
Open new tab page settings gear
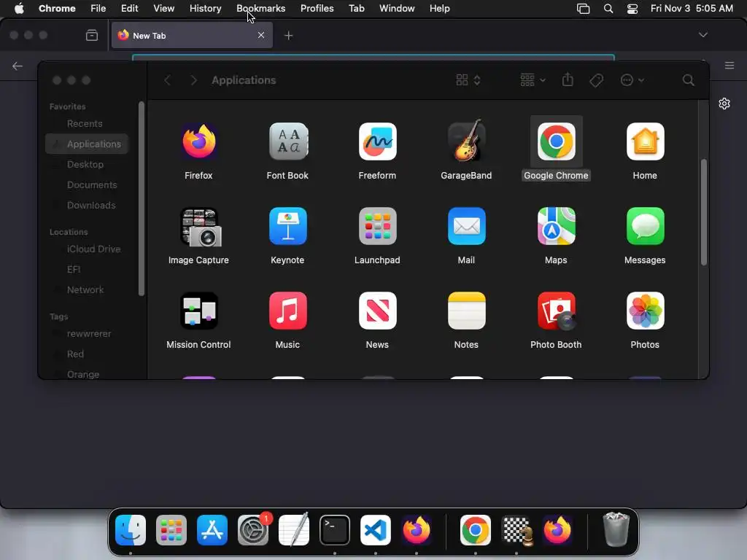(724, 104)
